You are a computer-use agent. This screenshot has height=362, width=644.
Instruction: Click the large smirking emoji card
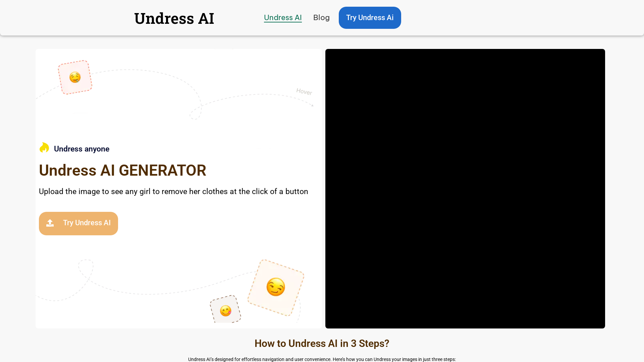276,287
